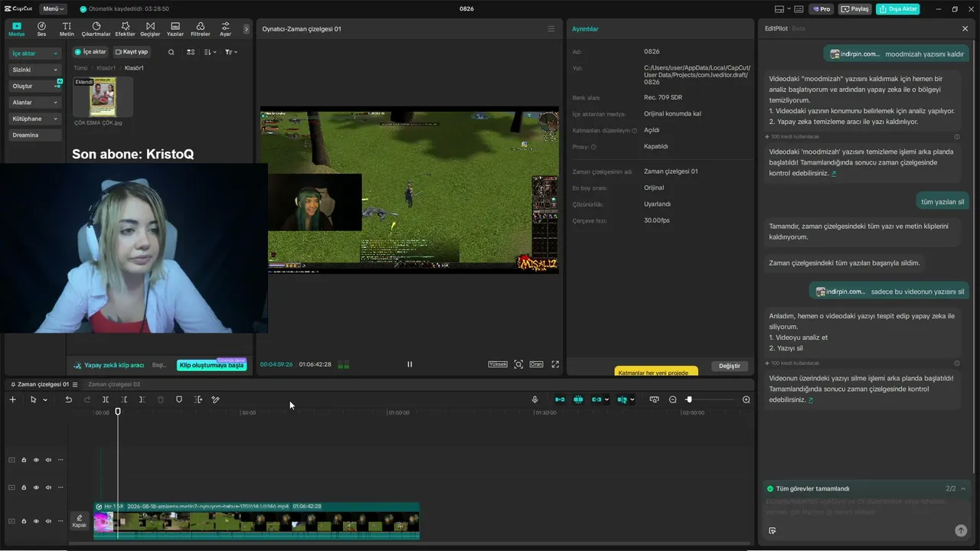This screenshot has height=551, width=980.
Task: Hide the uppermost empty track via eye icon
Action: 36,460
